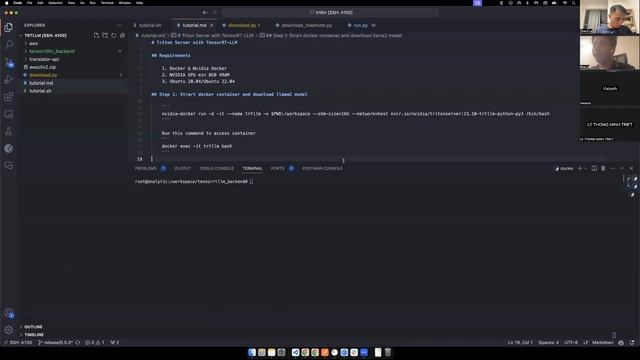Open the Terminal menu in menu bar
The image size is (640, 360).
coord(107,3)
